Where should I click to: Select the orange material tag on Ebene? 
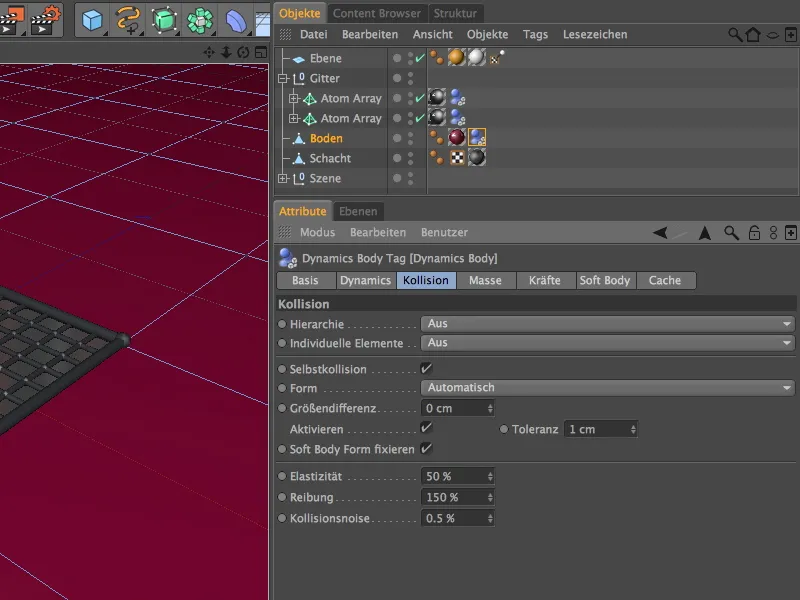pyautogui.click(x=457, y=58)
